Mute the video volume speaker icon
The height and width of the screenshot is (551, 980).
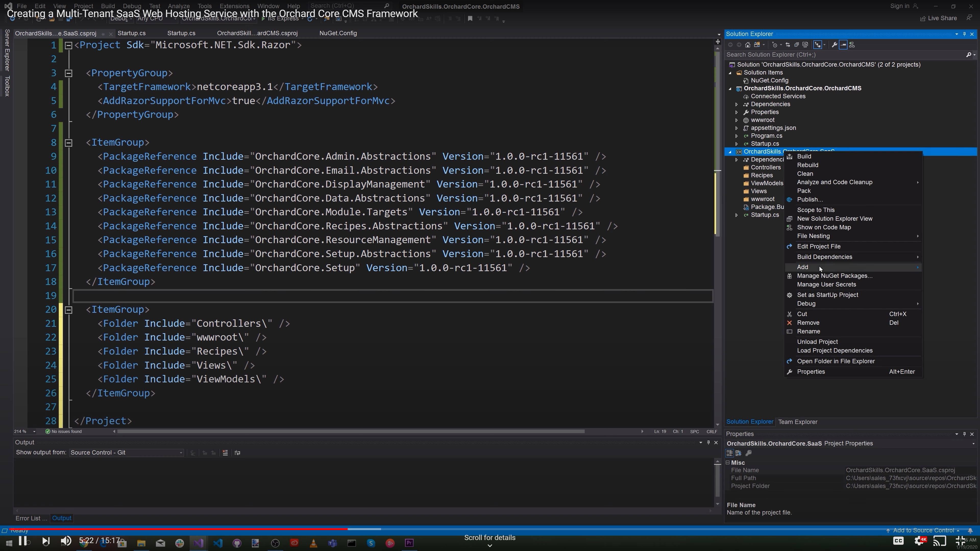pos(66,541)
